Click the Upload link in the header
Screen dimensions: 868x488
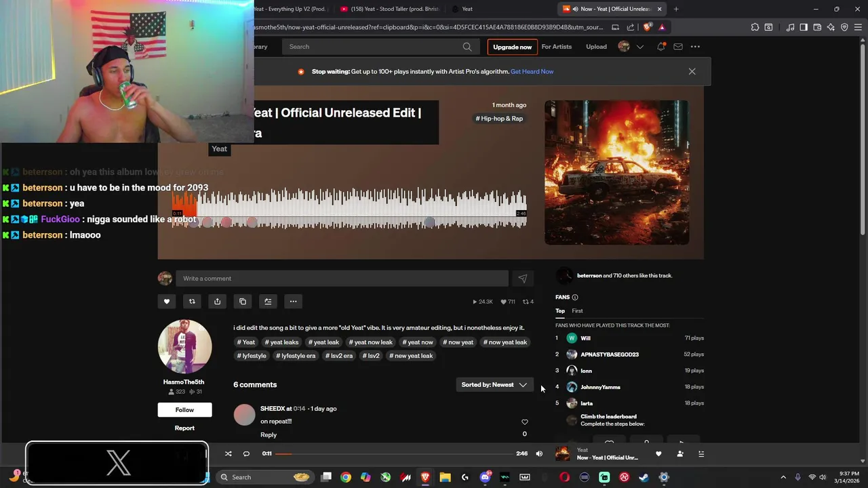(x=596, y=47)
